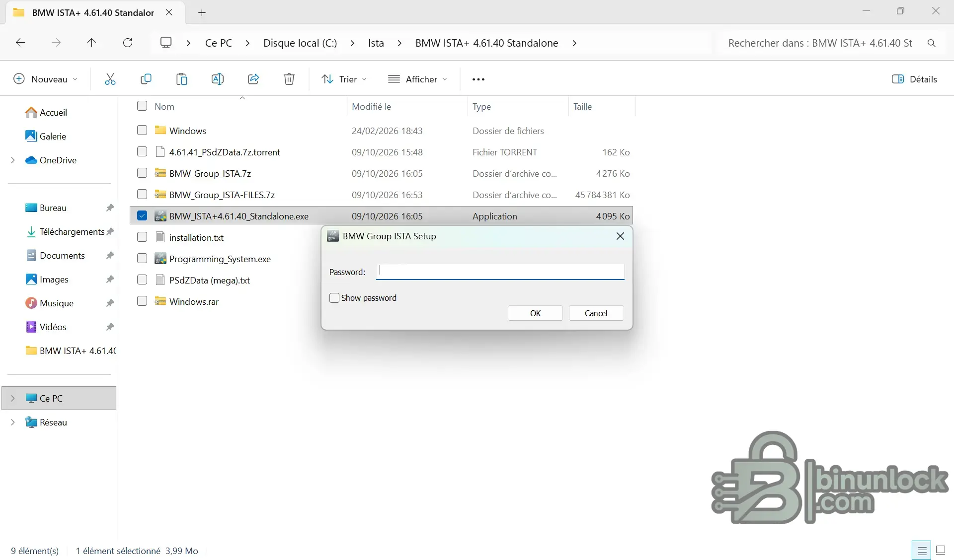Uncheck BMW_ISTA+4.61.40_Standalone.exe checkbox
Viewport: 954px width, 560px height.
pos(142,216)
